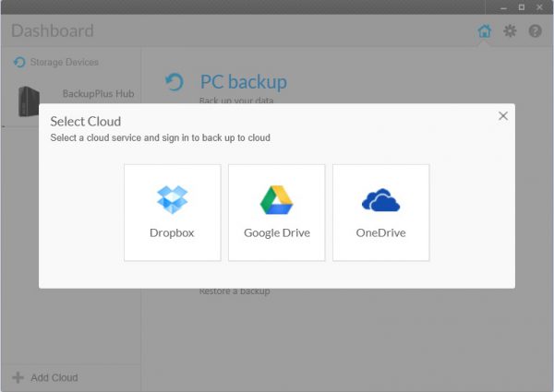Click the Dashboard title
The width and height of the screenshot is (554, 392).
53,30
